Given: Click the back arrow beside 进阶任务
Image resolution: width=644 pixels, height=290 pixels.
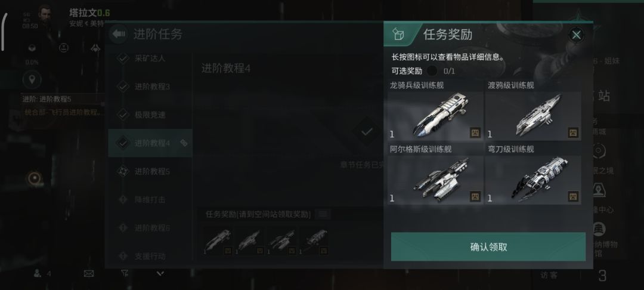Looking at the screenshot, I should tap(119, 34).
